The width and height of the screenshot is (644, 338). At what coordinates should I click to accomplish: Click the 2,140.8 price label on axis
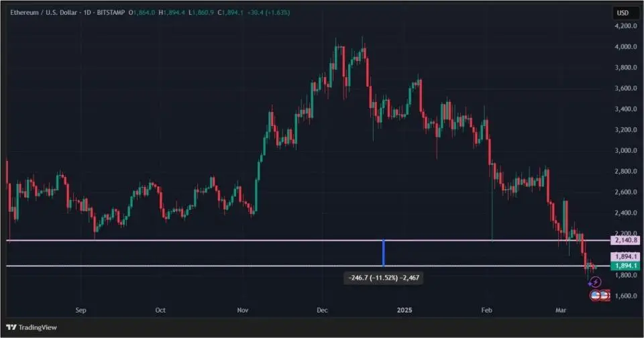coord(625,240)
